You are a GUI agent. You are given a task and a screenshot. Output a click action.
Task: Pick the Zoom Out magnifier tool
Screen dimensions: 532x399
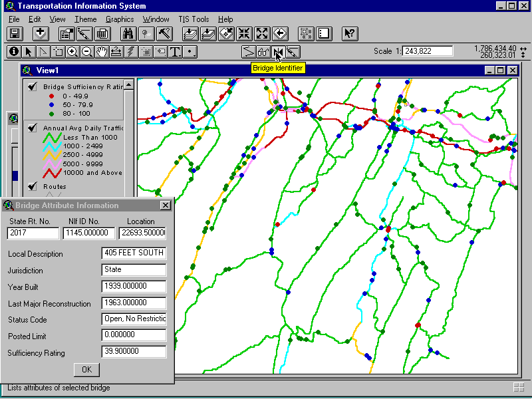coord(86,51)
